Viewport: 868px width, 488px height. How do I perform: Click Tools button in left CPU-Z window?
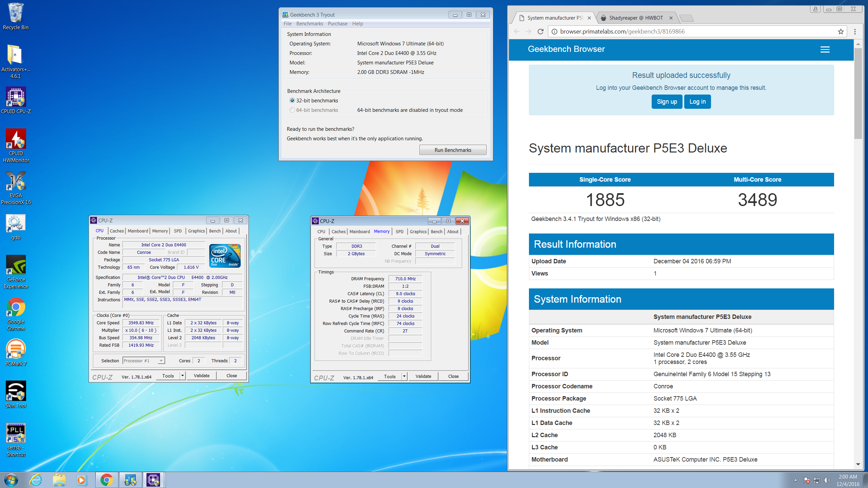(168, 375)
